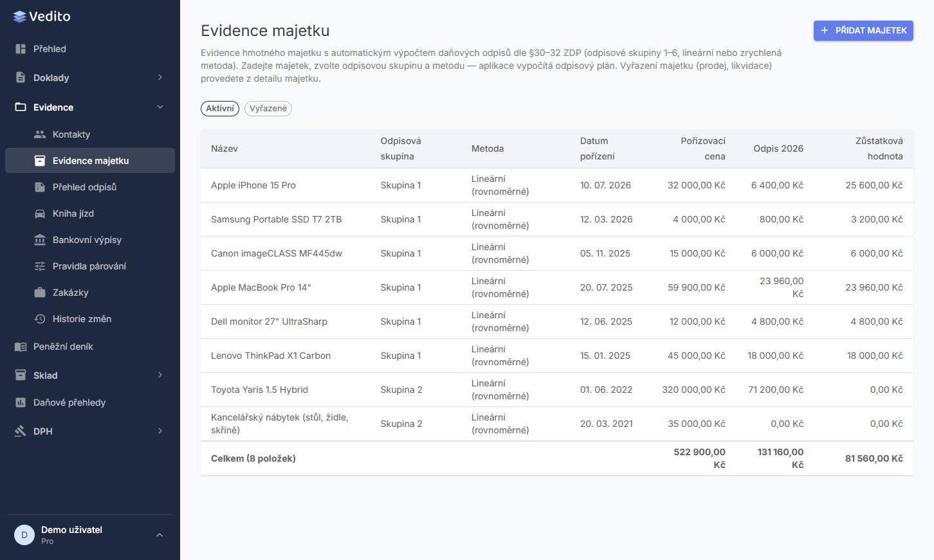
Task: Select Dell monitor 27" UltraSharp row
Action: tap(557, 321)
